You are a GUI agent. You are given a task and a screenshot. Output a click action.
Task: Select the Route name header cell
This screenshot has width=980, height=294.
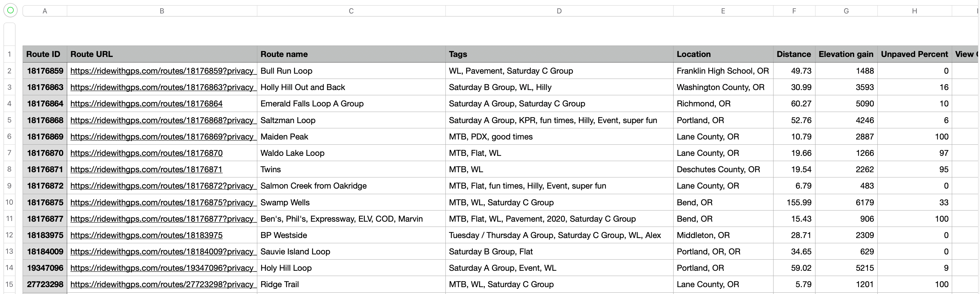click(351, 54)
